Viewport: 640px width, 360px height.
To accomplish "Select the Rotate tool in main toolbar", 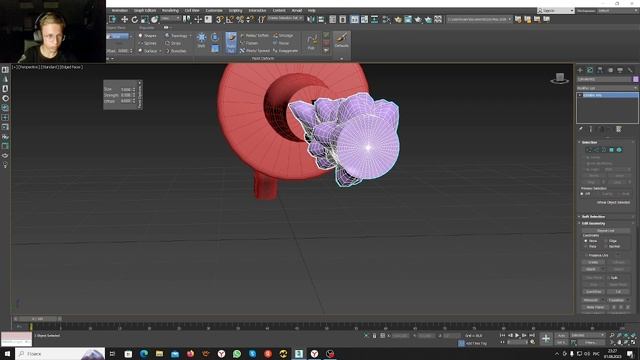I will pos(134,19).
